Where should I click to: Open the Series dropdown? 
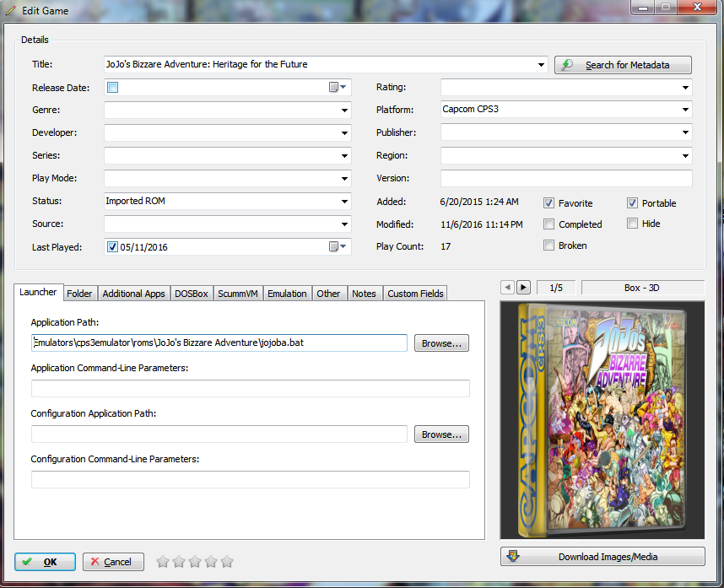point(344,156)
